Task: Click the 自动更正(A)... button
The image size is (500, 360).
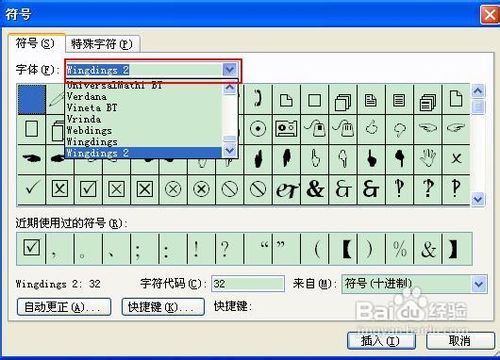Action: (x=64, y=307)
